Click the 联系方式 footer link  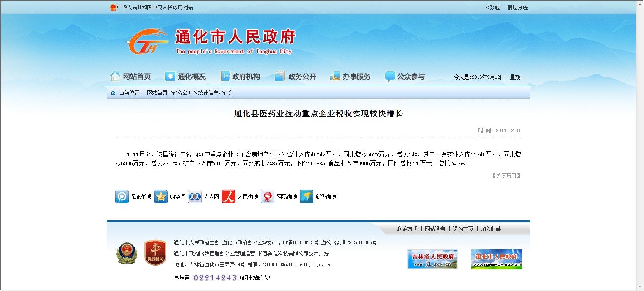407,229
